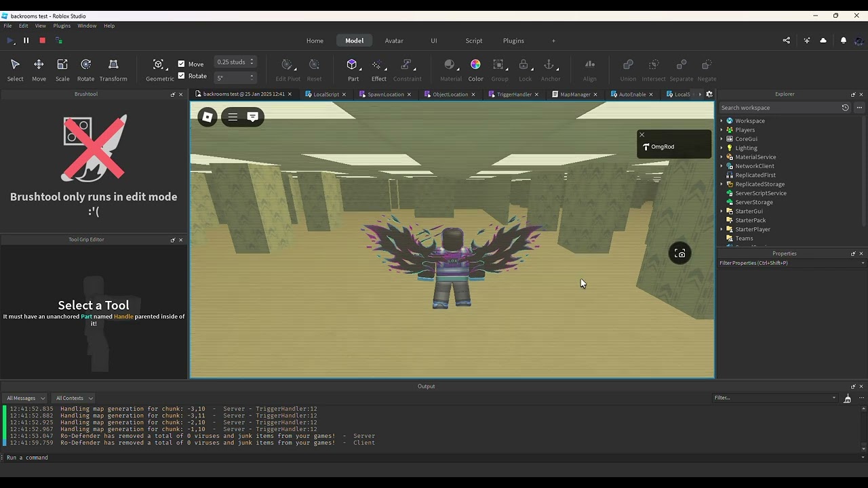Toggle the Rotate snapping checkbox
This screenshot has width=868, height=488.
click(181, 76)
